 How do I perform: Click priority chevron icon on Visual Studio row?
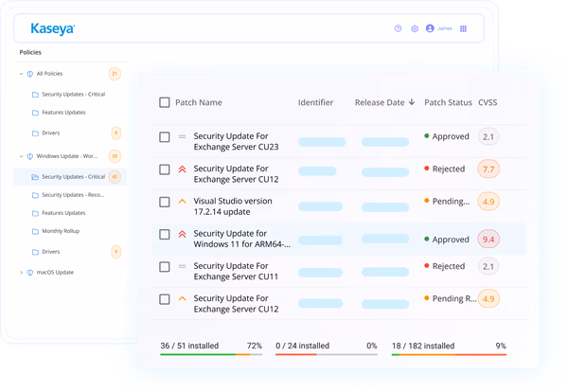coord(182,202)
